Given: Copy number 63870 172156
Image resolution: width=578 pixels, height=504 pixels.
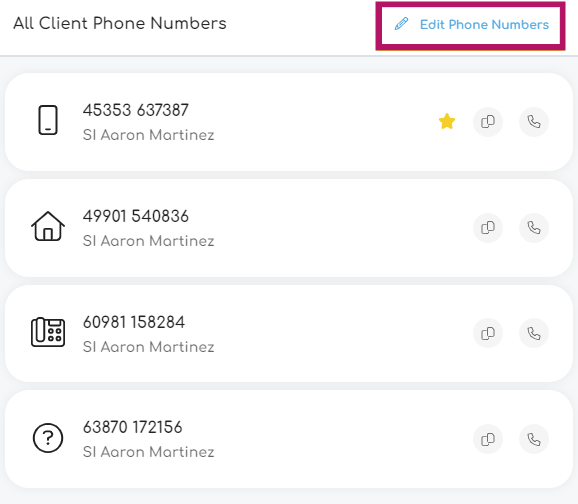Looking at the screenshot, I should click(x=488, y=439).
